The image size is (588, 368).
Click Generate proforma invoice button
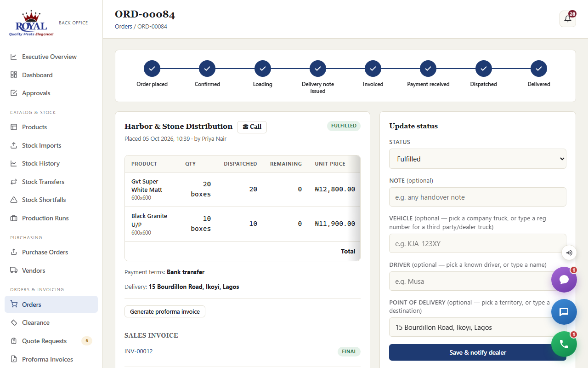point(165,311)
